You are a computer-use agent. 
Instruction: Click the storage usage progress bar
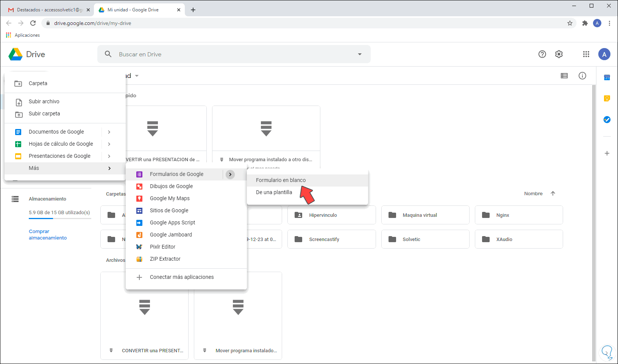(x=60, y=219)
